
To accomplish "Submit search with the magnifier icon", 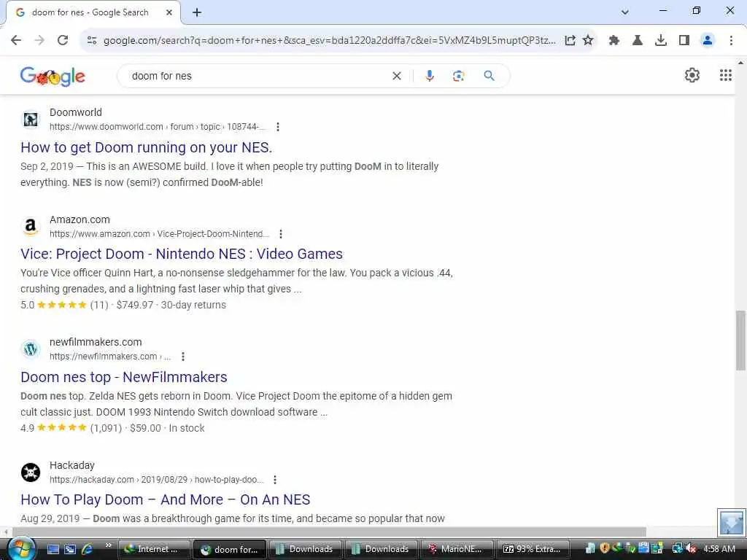I will coord(489,76).
